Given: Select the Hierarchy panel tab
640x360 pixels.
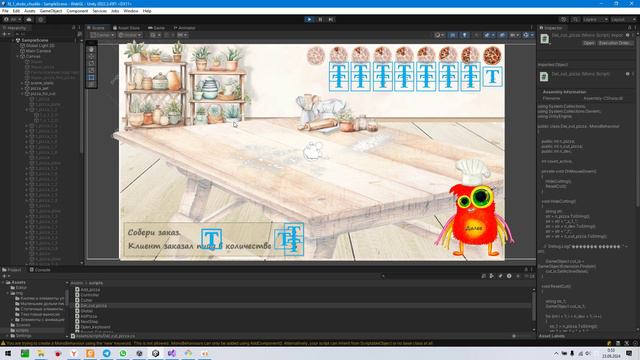Looking at the screenshot, I should 15,28.
